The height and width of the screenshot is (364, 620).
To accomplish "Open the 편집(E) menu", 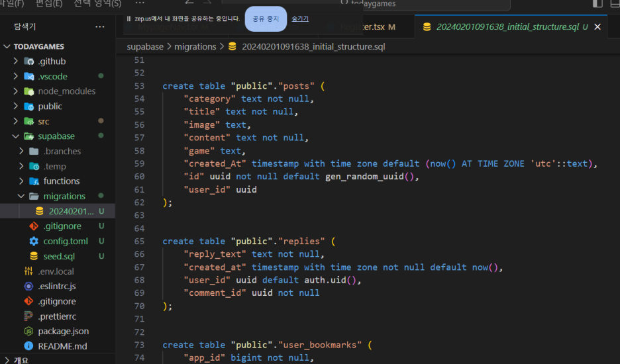I will pyautogui.click(x=49, y=3).
